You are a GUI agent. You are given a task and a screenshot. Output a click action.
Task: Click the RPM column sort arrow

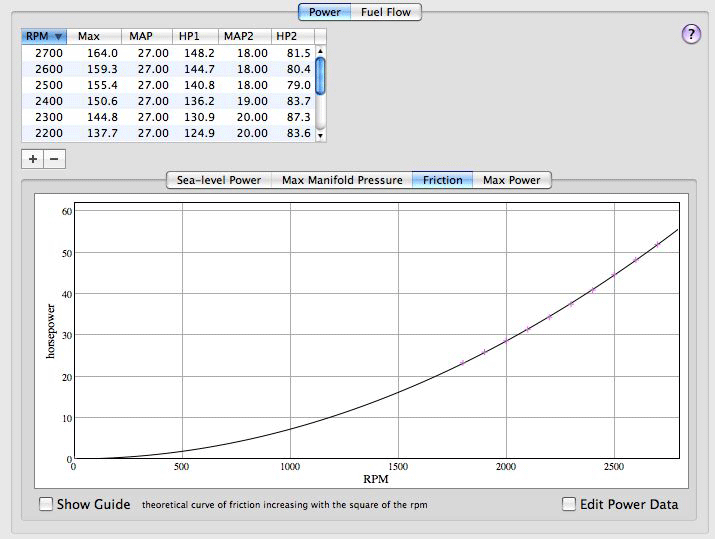58,36
